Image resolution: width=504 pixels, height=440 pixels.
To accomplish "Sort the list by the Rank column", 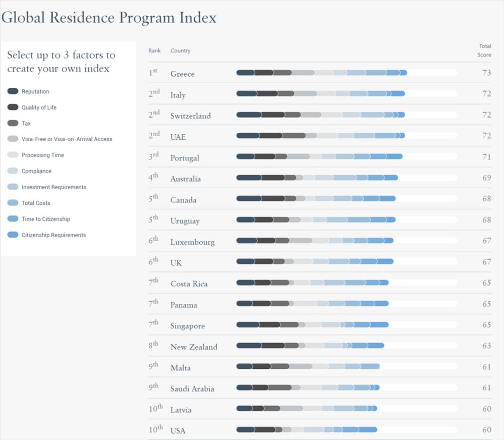I will click(x=154, y=50).
